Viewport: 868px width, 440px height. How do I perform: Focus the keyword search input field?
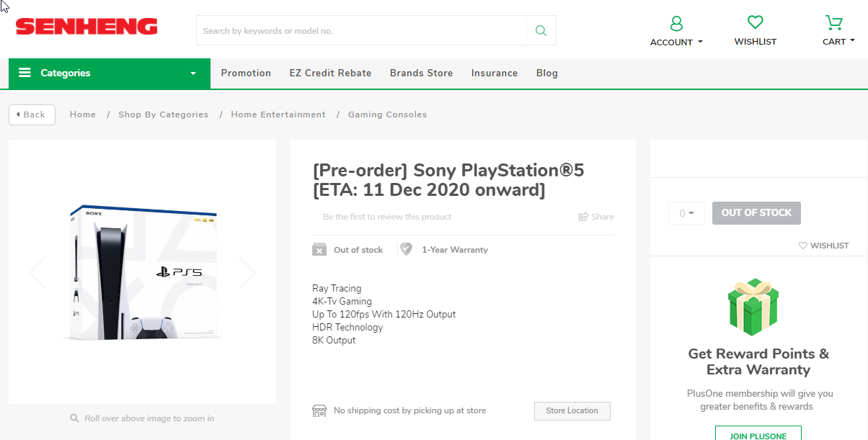pos(361,31)
